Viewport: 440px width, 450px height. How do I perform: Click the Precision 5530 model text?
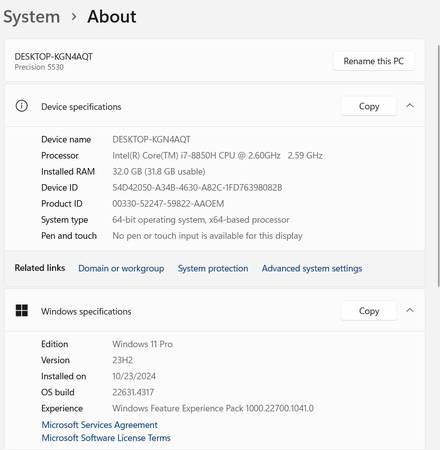39,67
